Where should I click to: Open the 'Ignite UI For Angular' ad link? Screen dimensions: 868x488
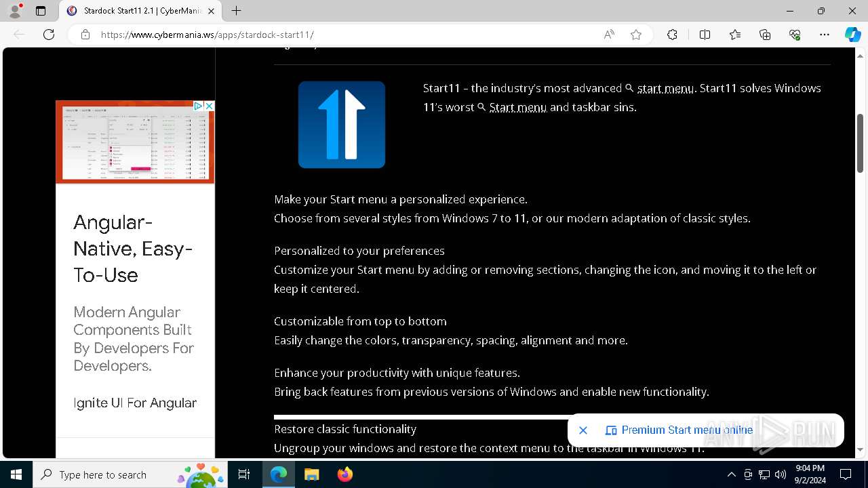[135, 403]
